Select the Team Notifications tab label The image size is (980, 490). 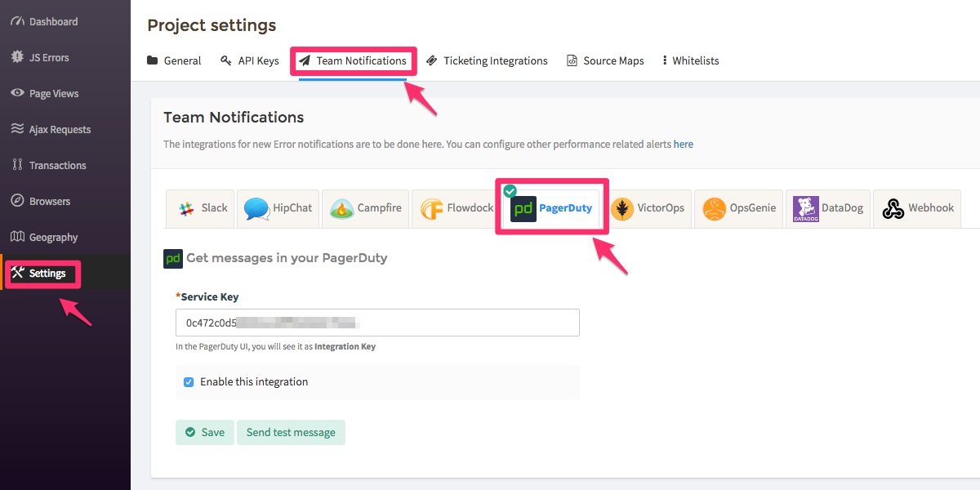[x=362, y=60]
